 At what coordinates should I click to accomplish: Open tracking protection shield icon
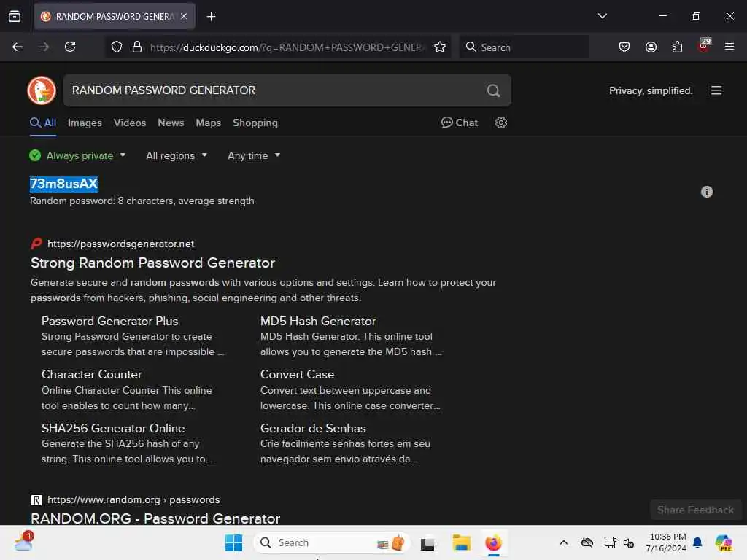(x=117, y=47)
